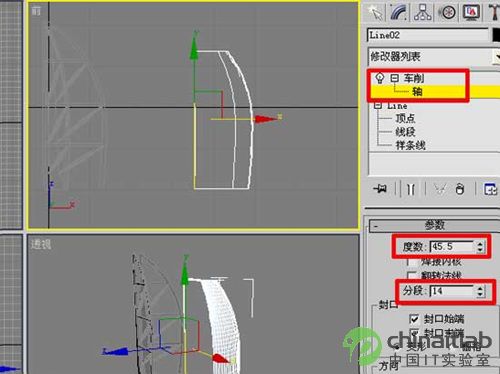The height and width of the screenshot is (374, 500).
Task: Open the Display panel tab
Action: pos(471,13)
